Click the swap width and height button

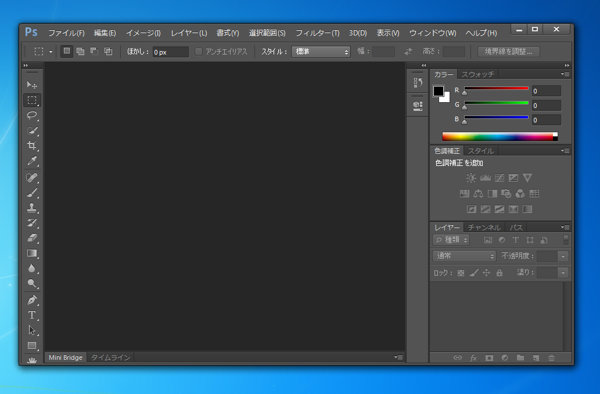pyautogui.click(x=408, y=52)
